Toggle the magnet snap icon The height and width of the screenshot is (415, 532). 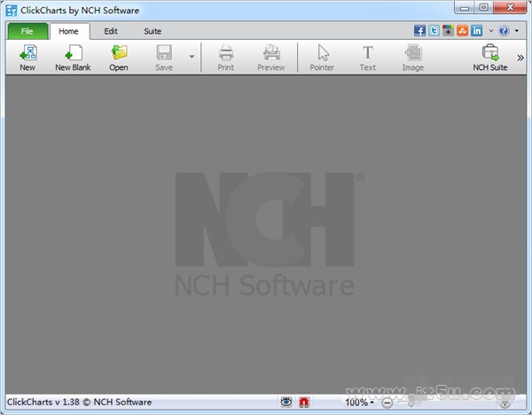pos(304,402)
